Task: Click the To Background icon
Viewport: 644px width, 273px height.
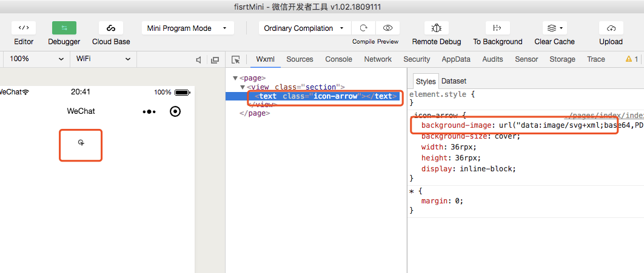Action: click(x=497, y=28)
